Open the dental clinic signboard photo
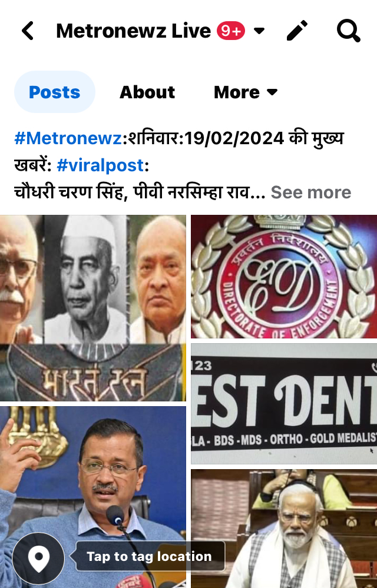 click(284, 404)
